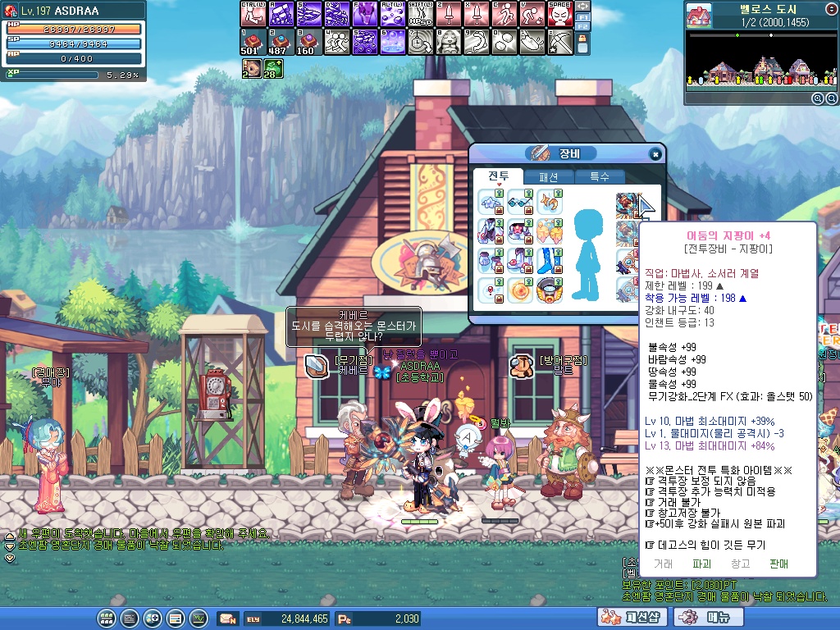Toggle the square button below the skill bar lock
Image resolution: width=840 pixels, height=630 pixels.
point(582,48)
